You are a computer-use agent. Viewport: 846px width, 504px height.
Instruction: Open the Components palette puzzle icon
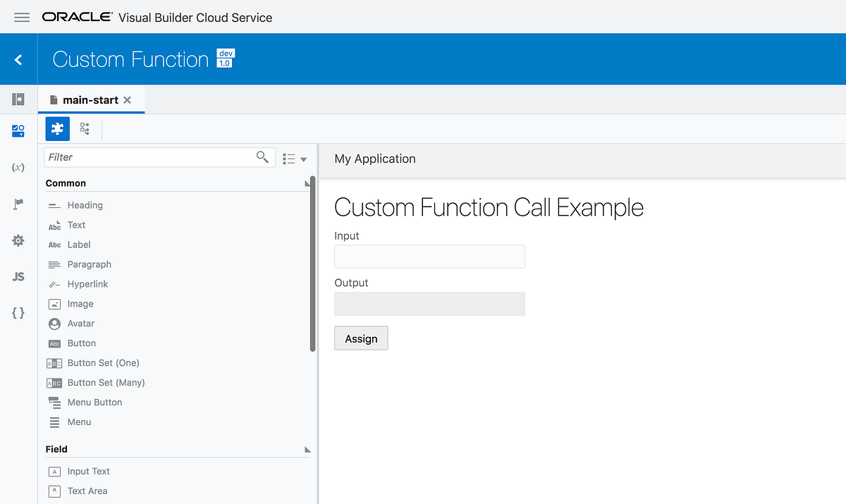57,128
